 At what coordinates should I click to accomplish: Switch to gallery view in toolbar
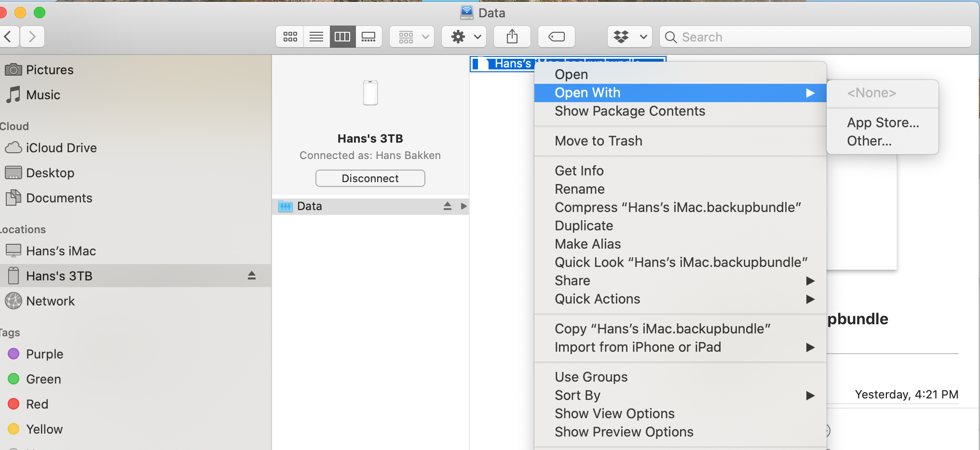click(x=368, y=37)
